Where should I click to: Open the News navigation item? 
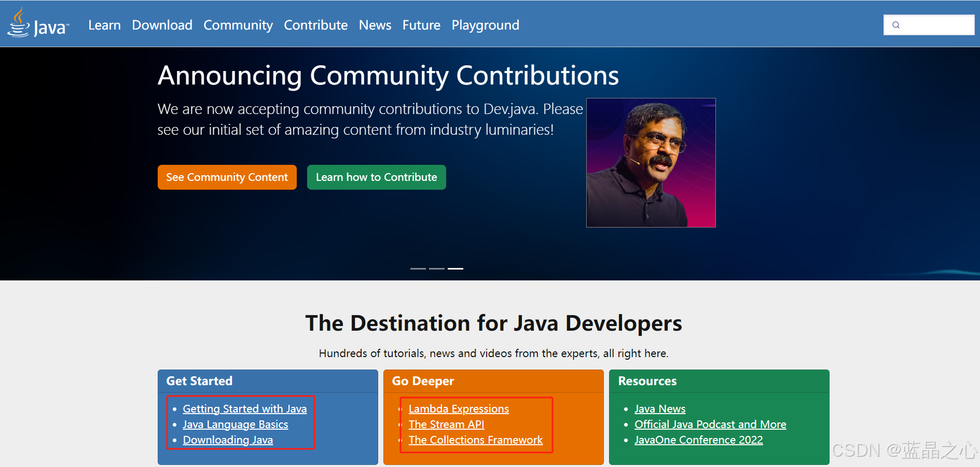[375, 25]
